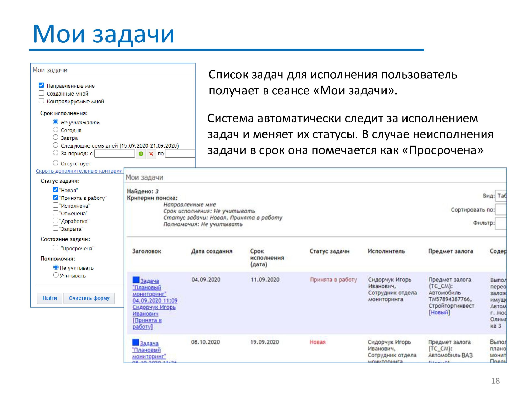The image size is (532, 399).
Task: Click blue square icon of task dated 08.10.2020
Action: click(136, 342)
